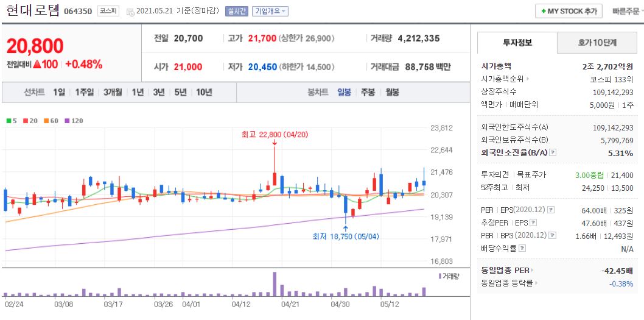Select the 3개월 line chart period
Screen dimensions: 644x320
pyautogui.click(x=113, y=93)
